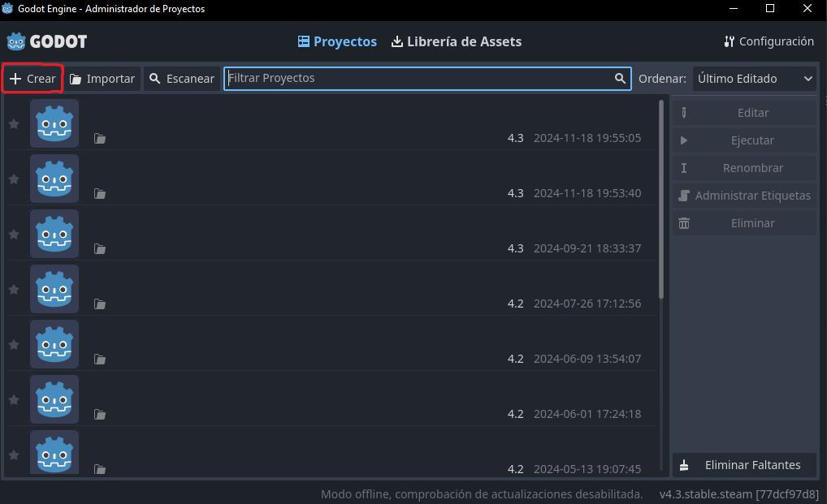Favorite the project edited 2024-11-18 19:53:40
The width and height of the screenshot is (827, 504).
click(x=14, y=179)
